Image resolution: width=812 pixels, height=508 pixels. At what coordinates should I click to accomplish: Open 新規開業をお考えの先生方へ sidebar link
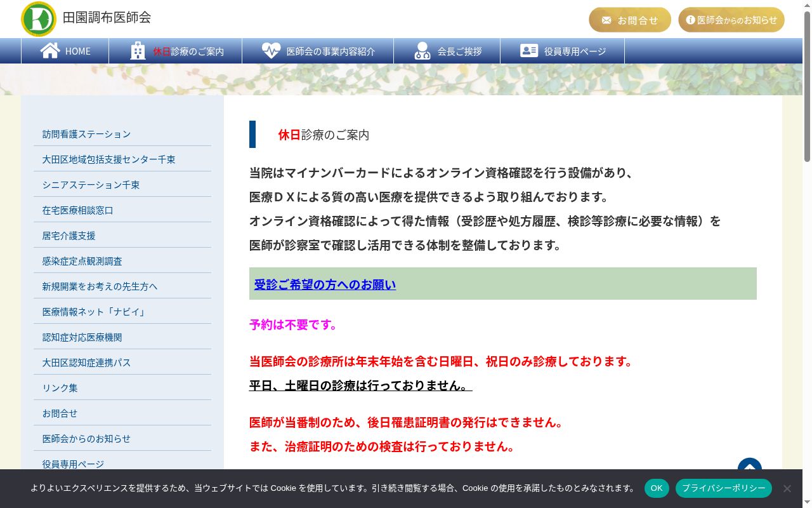coord(122,286)
